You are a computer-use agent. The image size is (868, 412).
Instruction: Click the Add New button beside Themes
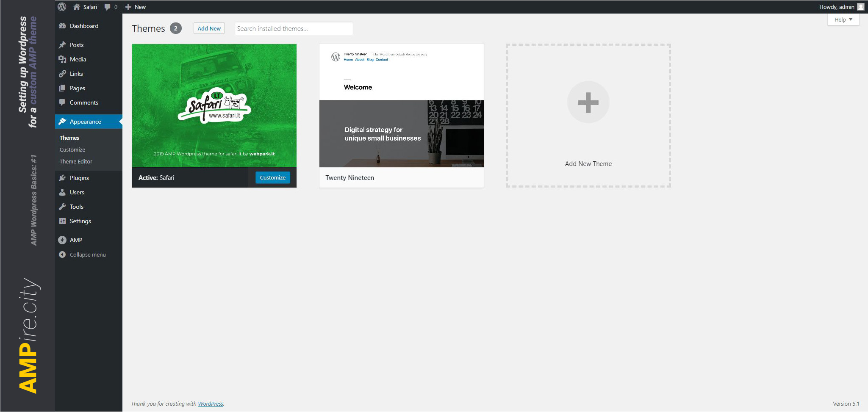[x=209, y=28]
